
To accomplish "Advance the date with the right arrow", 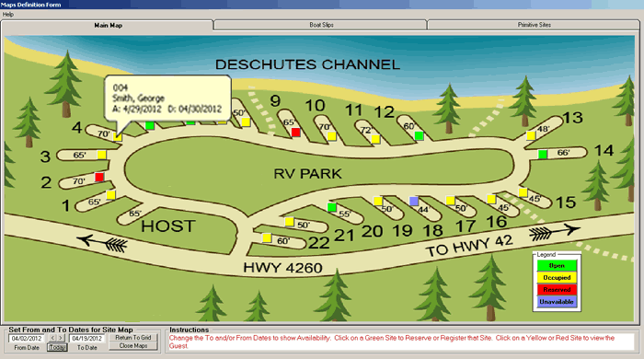I will click(61, 338).
